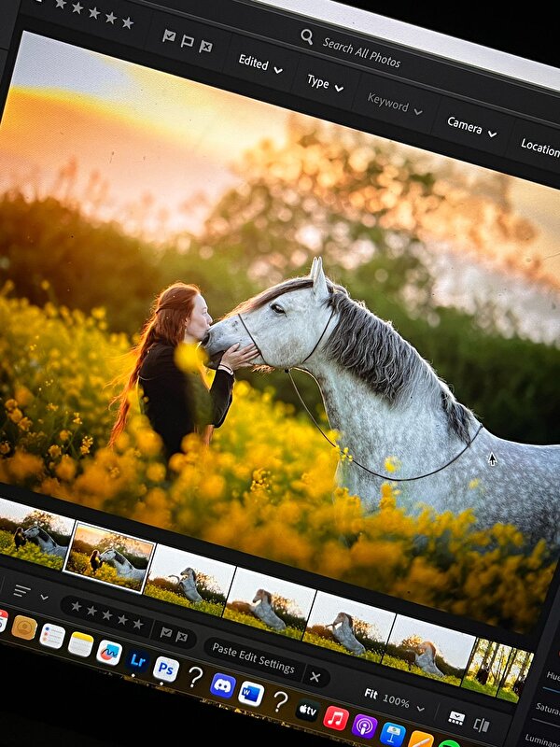Toggle the Rejected flag filter in filter bar

(x=205, y=46)
